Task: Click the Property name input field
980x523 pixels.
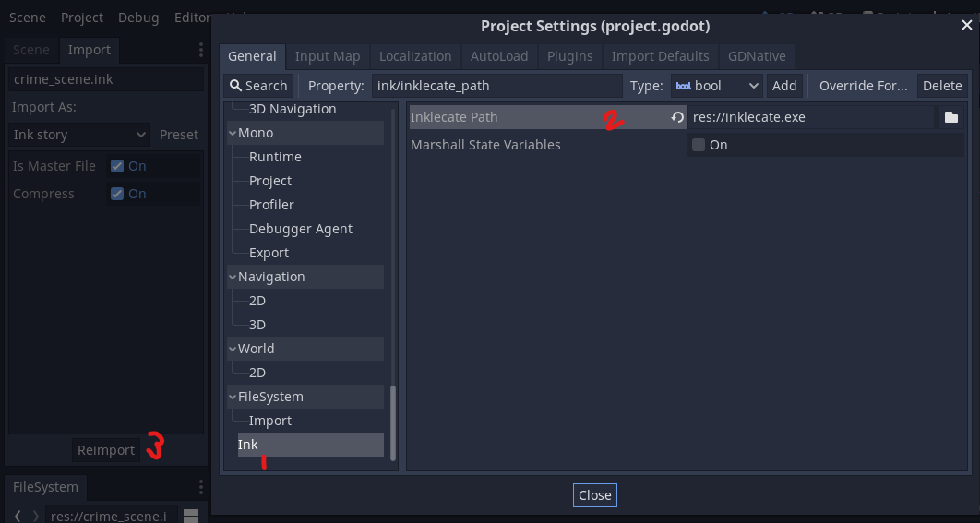Action: 496,86
